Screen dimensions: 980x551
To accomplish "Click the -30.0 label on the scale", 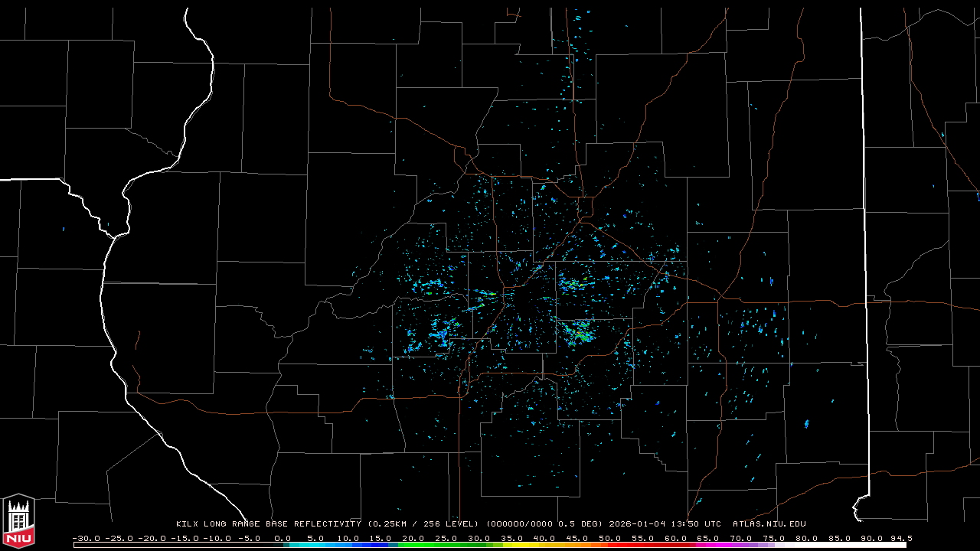I will click(x=85, y=538).
